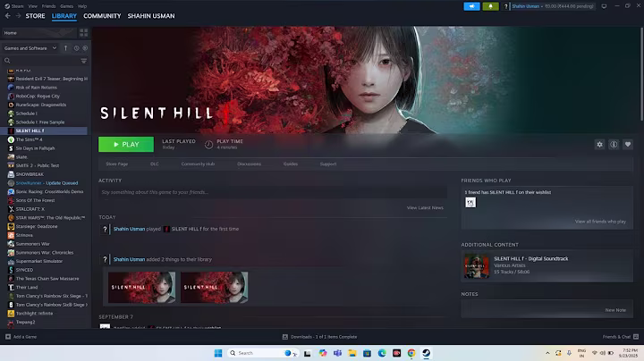Click the Downloads status icon
Image resolution: width=644 pixels, height=361 pixels.
[x=285, y=337]
